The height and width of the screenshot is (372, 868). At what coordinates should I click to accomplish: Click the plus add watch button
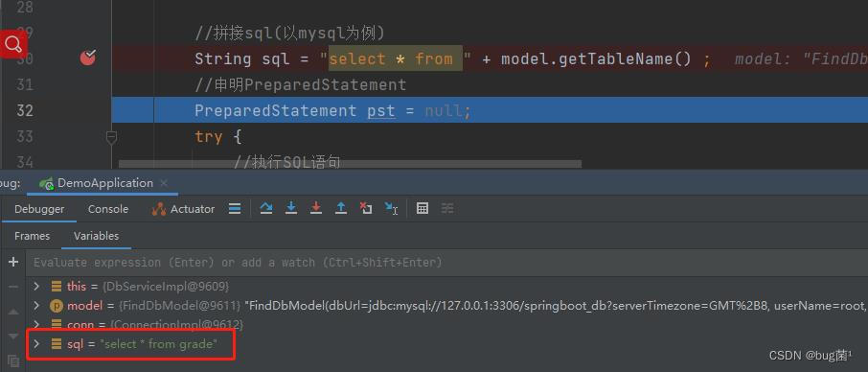point(13,262)
